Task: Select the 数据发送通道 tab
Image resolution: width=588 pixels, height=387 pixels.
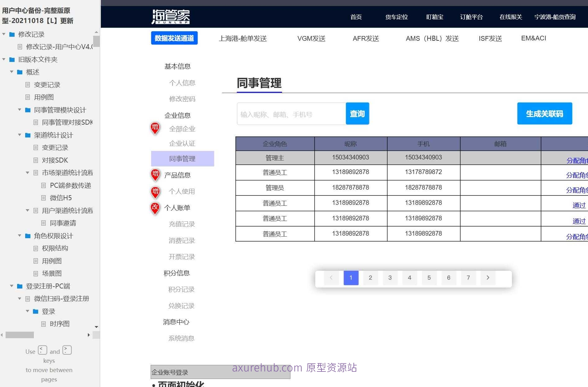Action: [x=174, y=38]
